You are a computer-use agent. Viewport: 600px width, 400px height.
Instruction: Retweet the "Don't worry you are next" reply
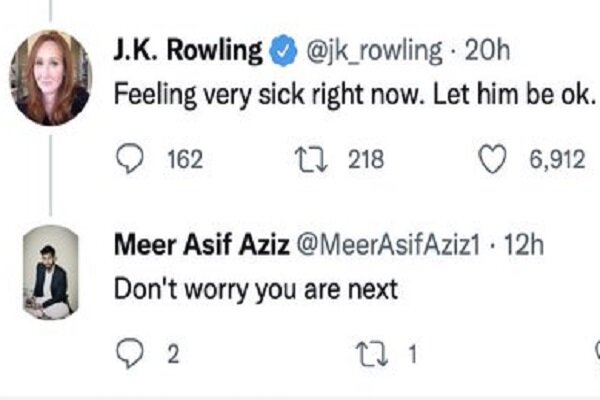tap(371, 353)
